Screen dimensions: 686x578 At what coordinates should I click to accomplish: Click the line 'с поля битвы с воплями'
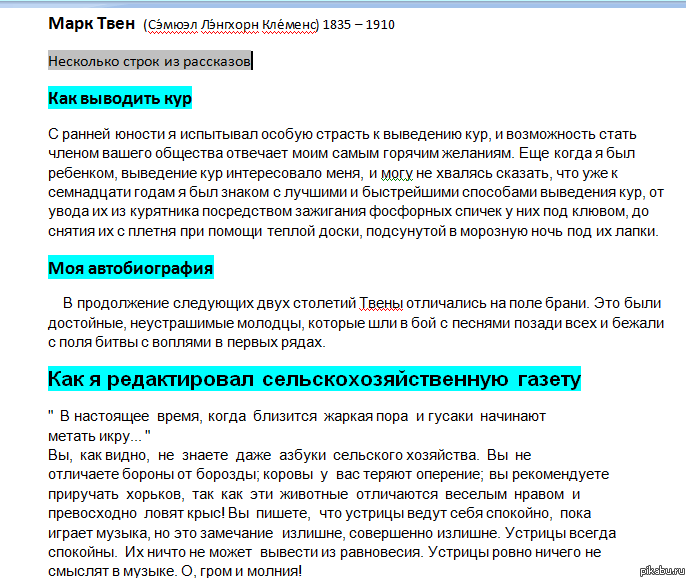tap(187, 342)
